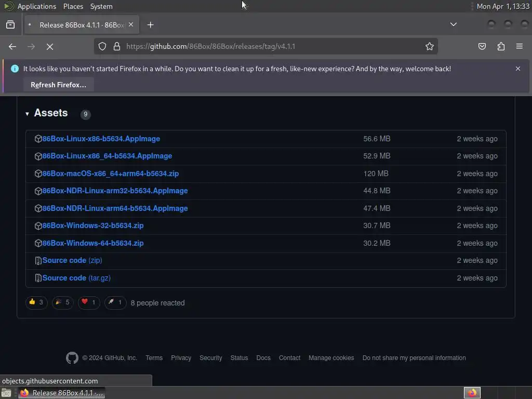Open the Status footer link
This screenshot has height=399, width=532.
pos(239,358)
